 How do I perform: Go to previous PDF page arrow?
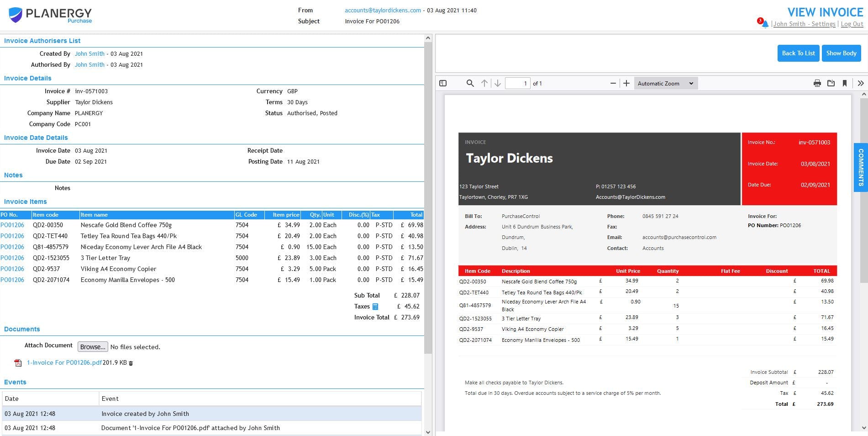pos(484,83)
